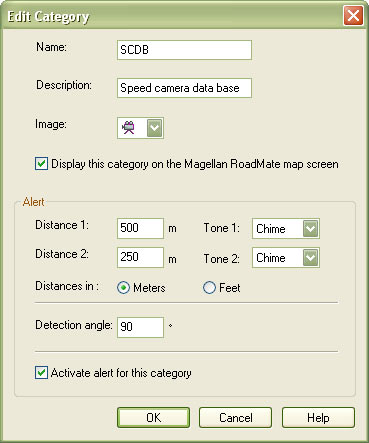This screenshot has width=369, height=443.
Task: Click into the Name field containing SCDB
Action: [184, 50]
